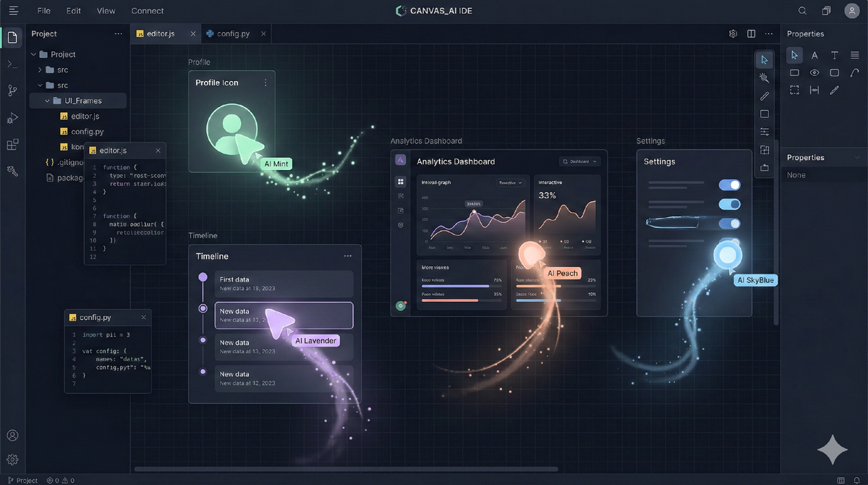Open the notifications bell in status bar
Image resolution: width=868 pixels, height=485 pixels.
tap(856, 480)
